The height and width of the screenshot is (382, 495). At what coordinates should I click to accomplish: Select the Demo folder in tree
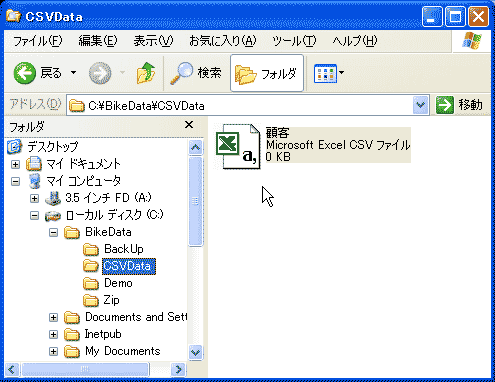coord(118,283)
